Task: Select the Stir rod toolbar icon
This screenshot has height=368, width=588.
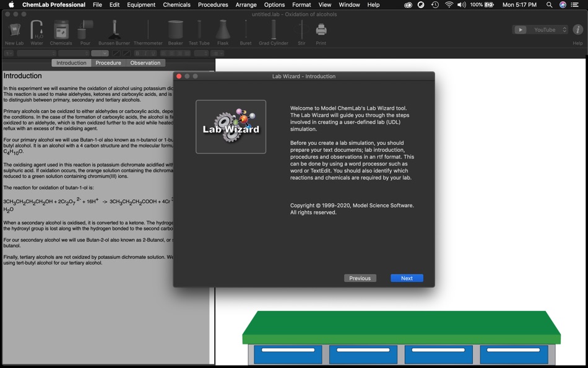Action: tap(301, 30)
